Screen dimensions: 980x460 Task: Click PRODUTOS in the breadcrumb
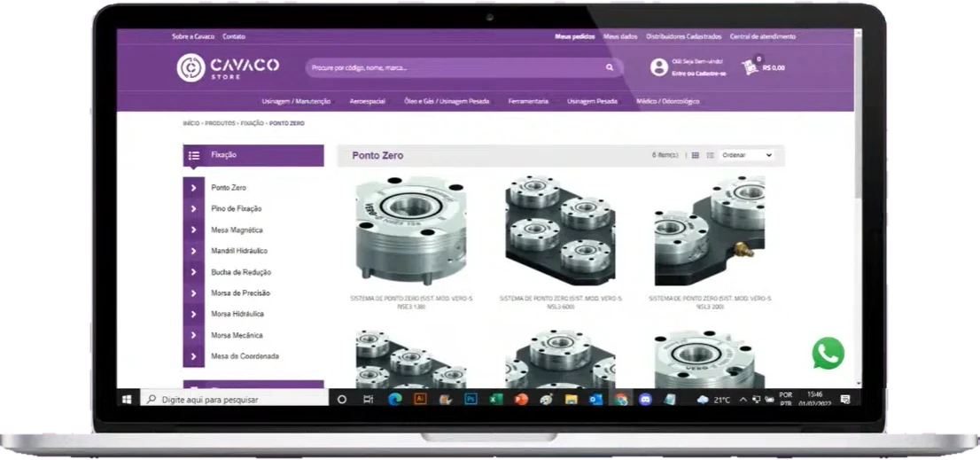point(220,124)
